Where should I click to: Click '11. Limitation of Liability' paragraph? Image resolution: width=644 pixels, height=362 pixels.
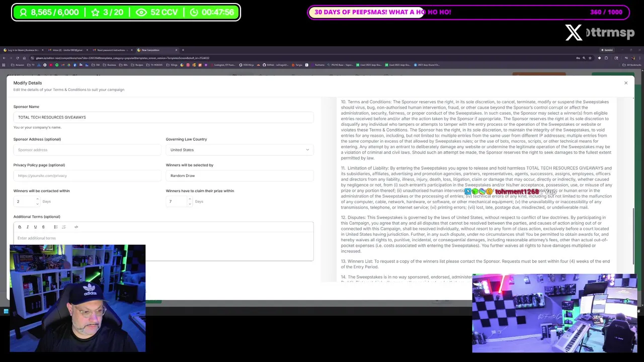click(476, 188)
